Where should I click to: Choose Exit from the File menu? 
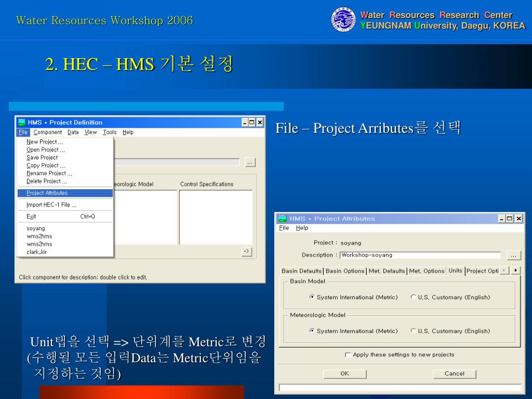pyautogui.click(x=65, y=217)
